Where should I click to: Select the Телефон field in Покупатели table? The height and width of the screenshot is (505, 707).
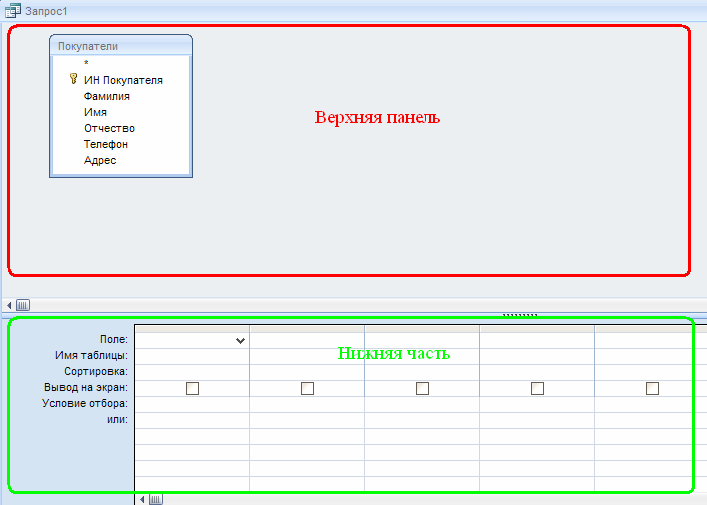(x=106, y=144)
